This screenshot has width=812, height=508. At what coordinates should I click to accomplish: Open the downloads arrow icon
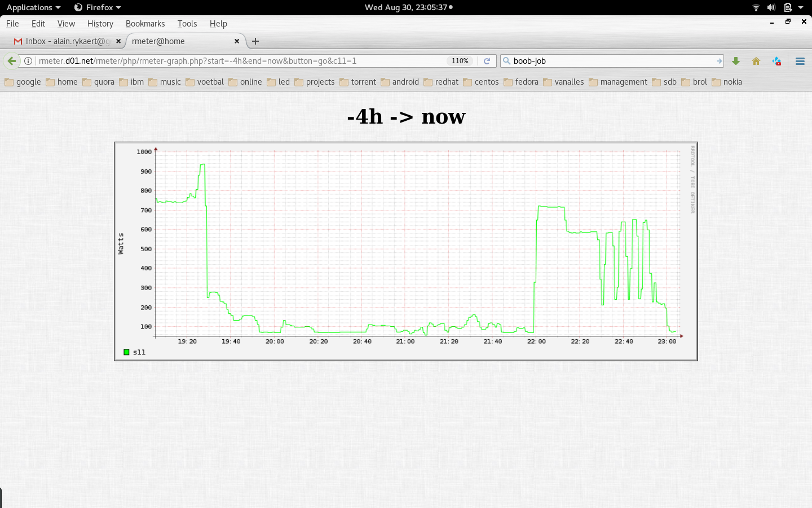tap(735, 61)
